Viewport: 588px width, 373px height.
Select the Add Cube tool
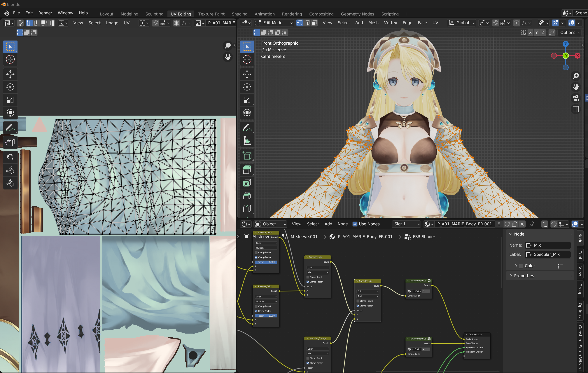pos(247,155)
